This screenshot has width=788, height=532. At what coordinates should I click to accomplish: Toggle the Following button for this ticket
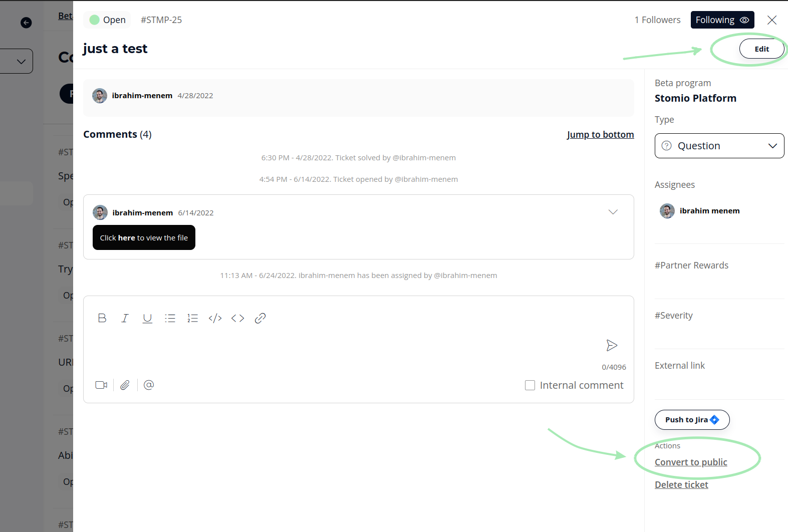(722, 20)
